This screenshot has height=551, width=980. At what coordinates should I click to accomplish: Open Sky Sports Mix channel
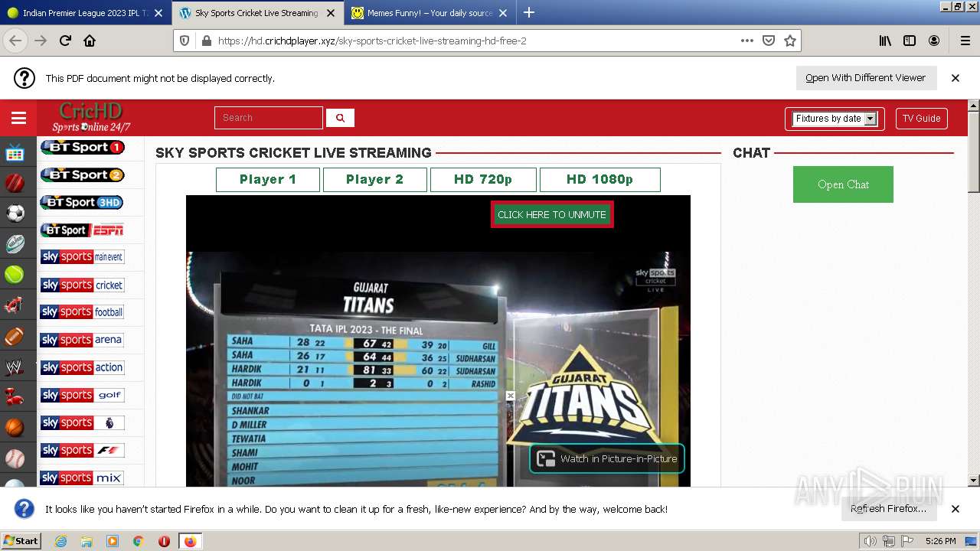click(82, 478)
